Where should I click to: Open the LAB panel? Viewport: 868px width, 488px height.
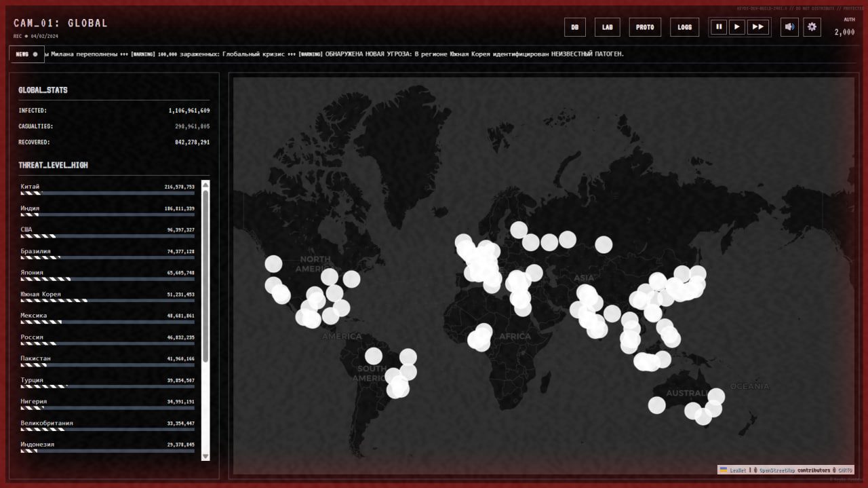tap(608, 27)
